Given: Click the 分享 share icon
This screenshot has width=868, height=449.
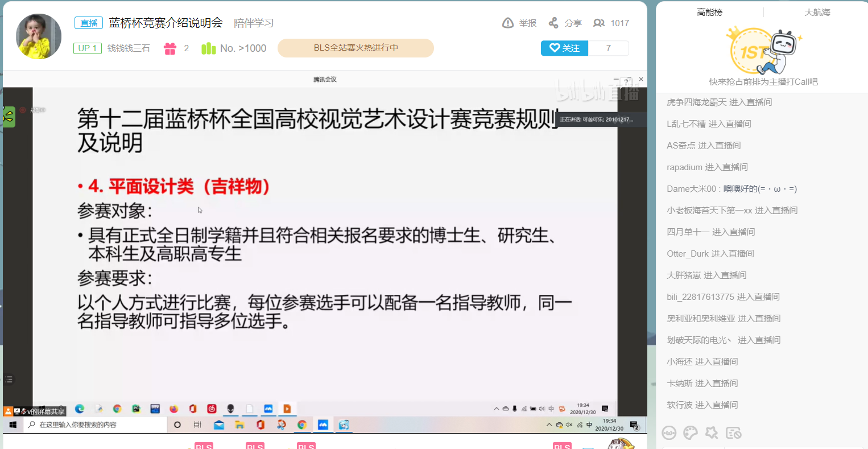Looking at the screenshot, I should (x=552, y=23).
